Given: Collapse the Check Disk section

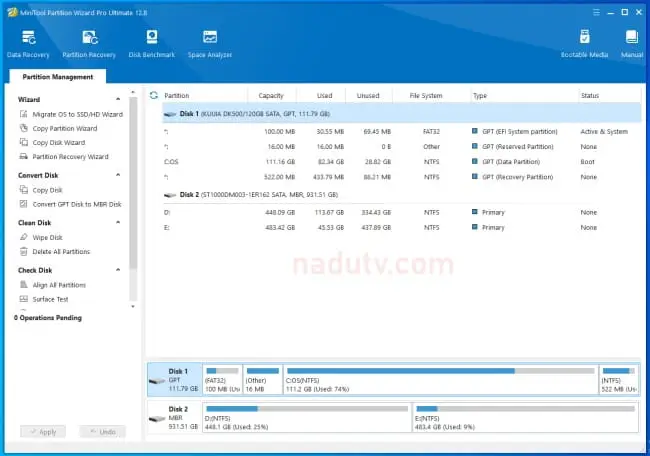Looking at the screenshot, I should (118, 270).
